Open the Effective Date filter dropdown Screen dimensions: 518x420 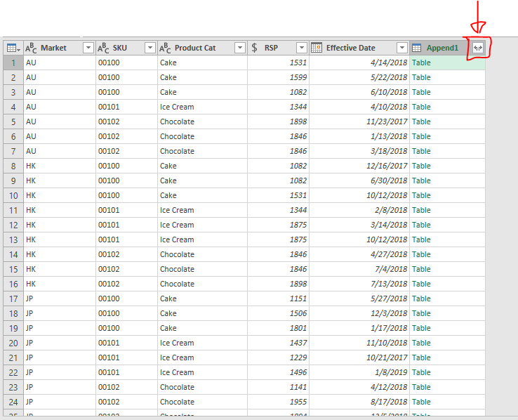click(x=401, y=48)
